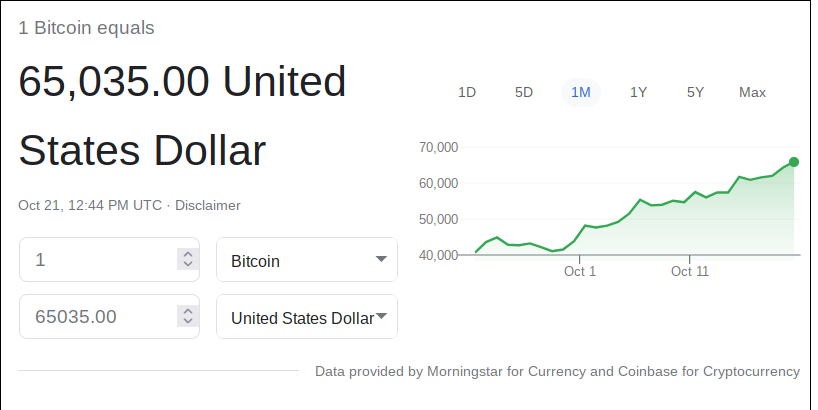Image resolution: width=818 pixels, height=410 pixels.
Task: Click the 65,035.00 United States Dollar heading
Action: [183, 116]
